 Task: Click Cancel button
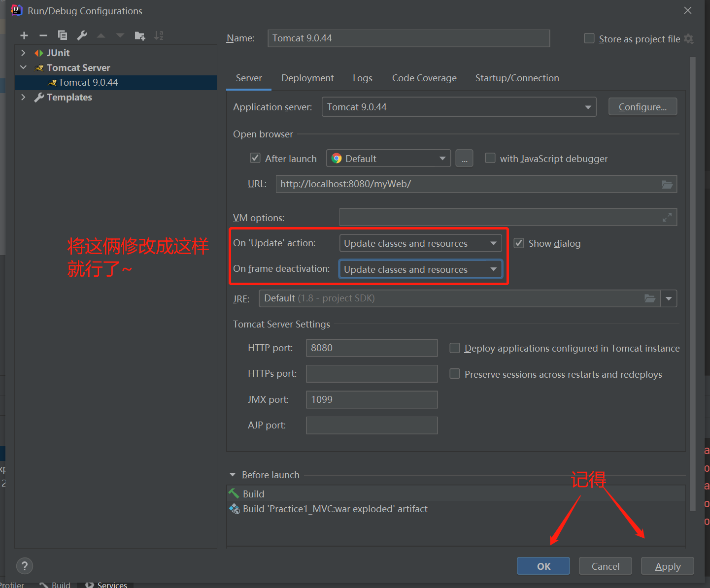606,566
